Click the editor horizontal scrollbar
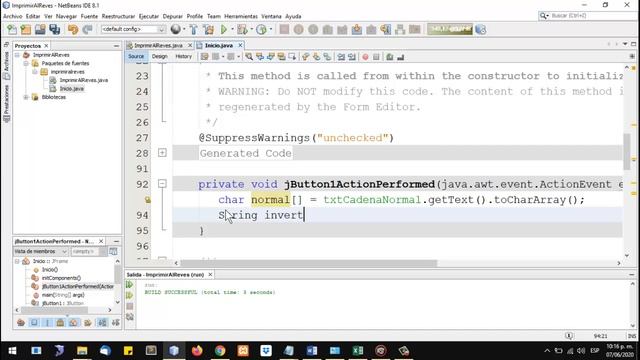The image size is (640, 360). 309,263
